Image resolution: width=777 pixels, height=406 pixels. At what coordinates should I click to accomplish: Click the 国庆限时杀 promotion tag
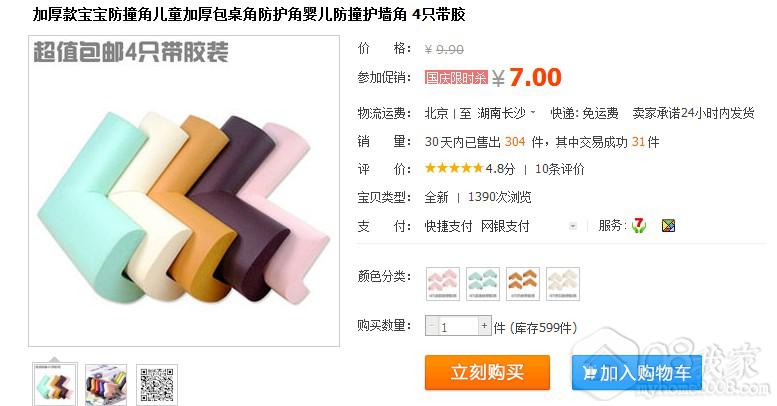(456, 78)
